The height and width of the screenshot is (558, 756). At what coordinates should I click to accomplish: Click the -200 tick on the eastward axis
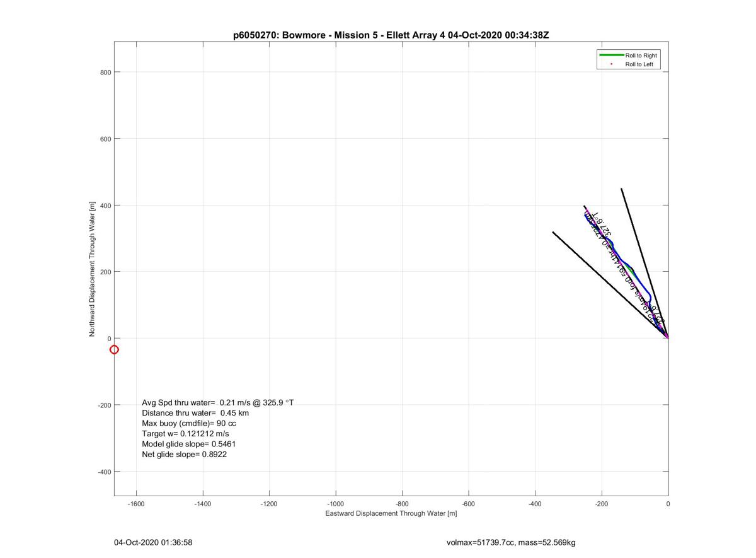[x=602, y=504]
